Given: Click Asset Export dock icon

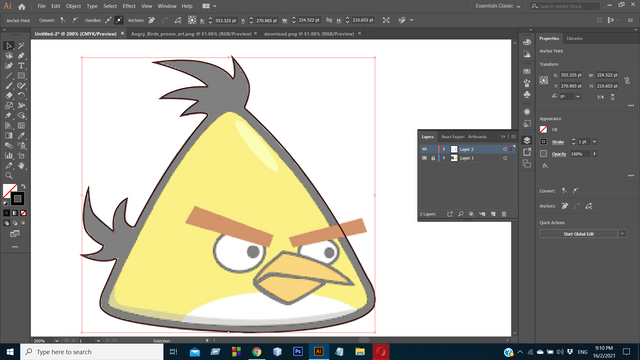Looking at the screenshot, I should click(527, 152).
